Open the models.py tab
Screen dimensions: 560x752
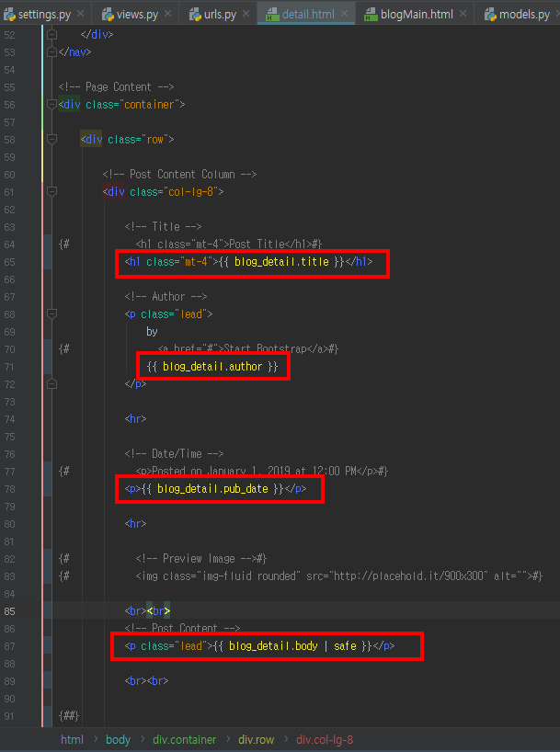(524, 15)
